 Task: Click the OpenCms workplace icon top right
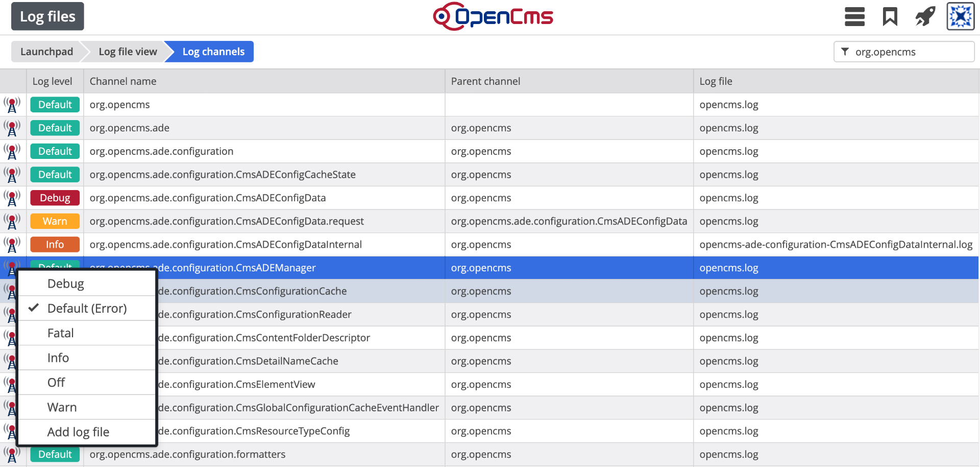pos(960,16)
